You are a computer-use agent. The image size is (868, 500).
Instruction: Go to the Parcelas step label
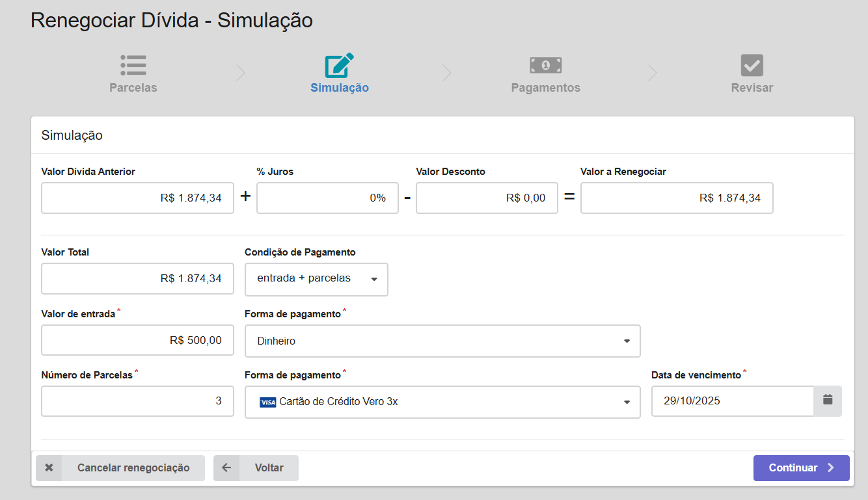point(133,88)
